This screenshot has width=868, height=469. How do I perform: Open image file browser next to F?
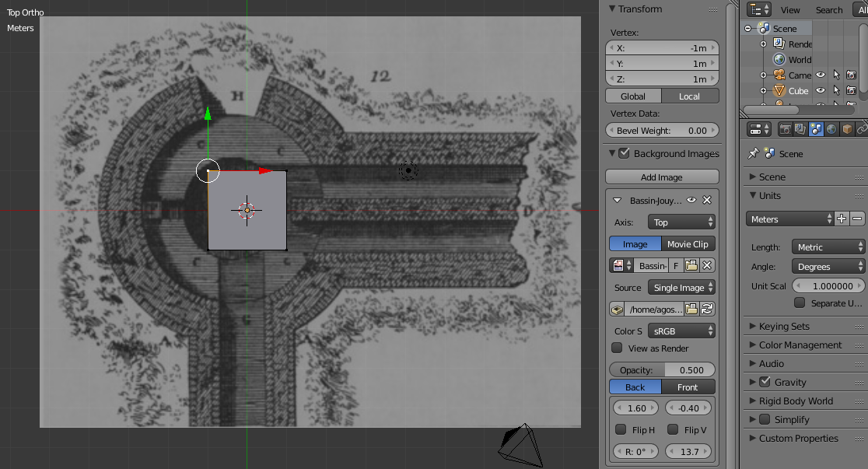tap(691, 266)
